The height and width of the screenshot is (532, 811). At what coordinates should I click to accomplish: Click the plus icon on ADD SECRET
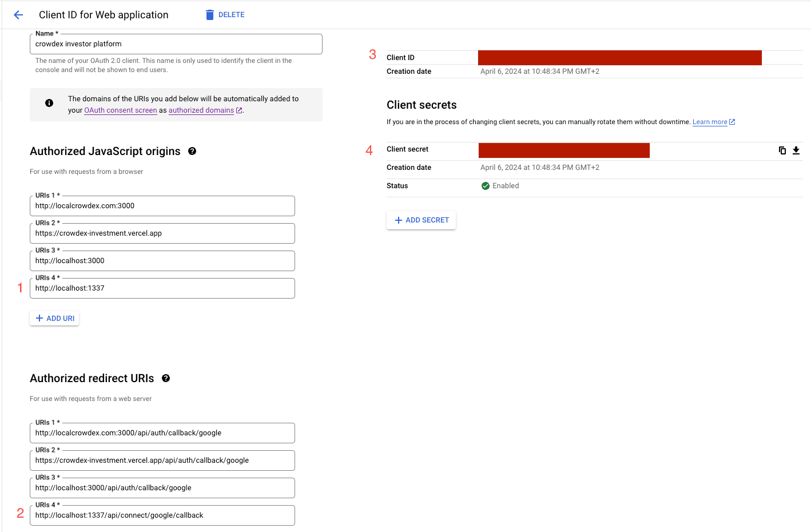tap(399, 220)
